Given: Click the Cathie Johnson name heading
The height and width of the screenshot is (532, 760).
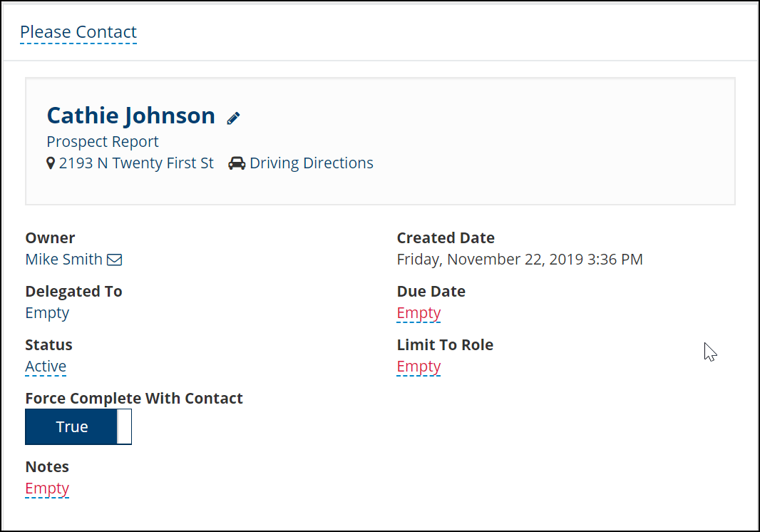Looking at the screenshot, I should pos(131,116).
